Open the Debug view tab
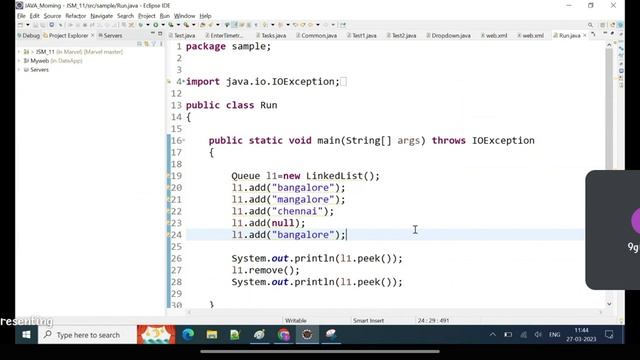 pos(29,36)
